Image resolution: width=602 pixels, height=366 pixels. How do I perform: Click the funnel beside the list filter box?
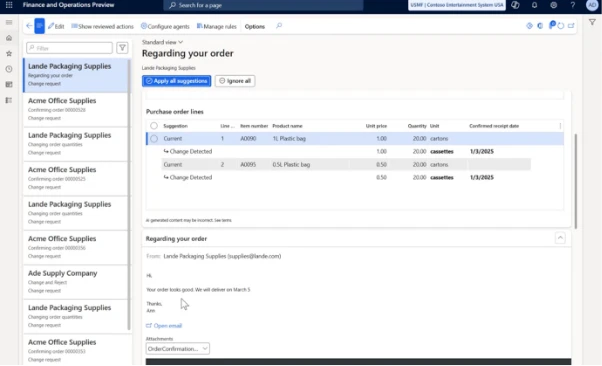[122, 48]
